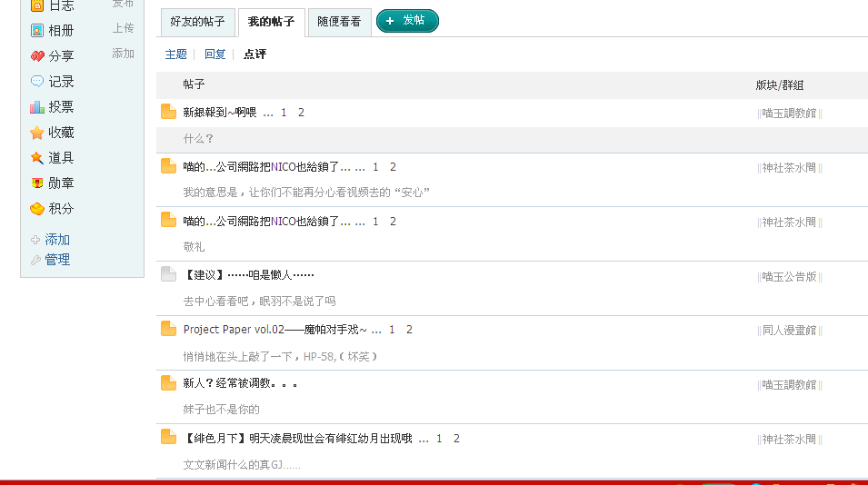Click the 道具 orange star icon

[37, 158]
